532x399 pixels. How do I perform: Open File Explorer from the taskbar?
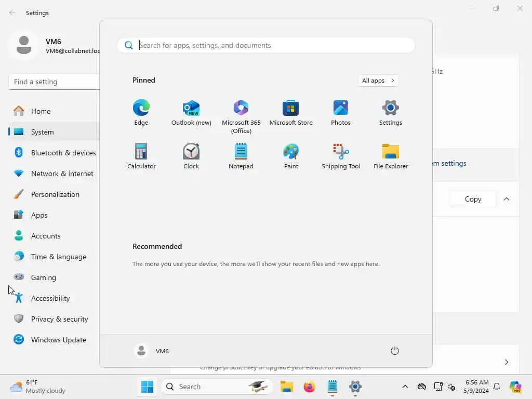(x=287, y=387)
